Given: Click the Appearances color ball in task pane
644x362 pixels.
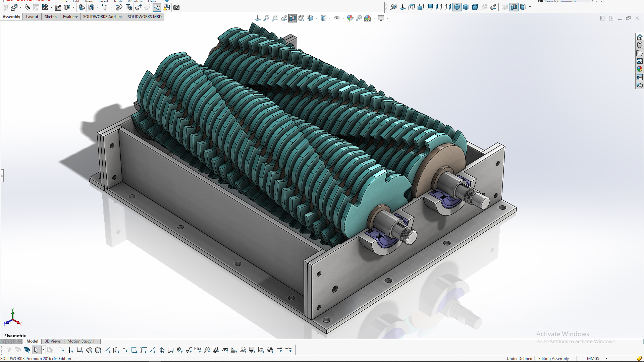Looking at the screenshot, I should (x=640, y=69).
